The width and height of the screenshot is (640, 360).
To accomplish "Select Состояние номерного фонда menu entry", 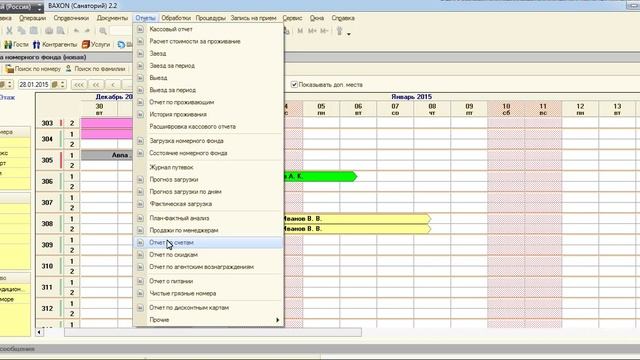I will pyautogui.click(x=209, y=153).
